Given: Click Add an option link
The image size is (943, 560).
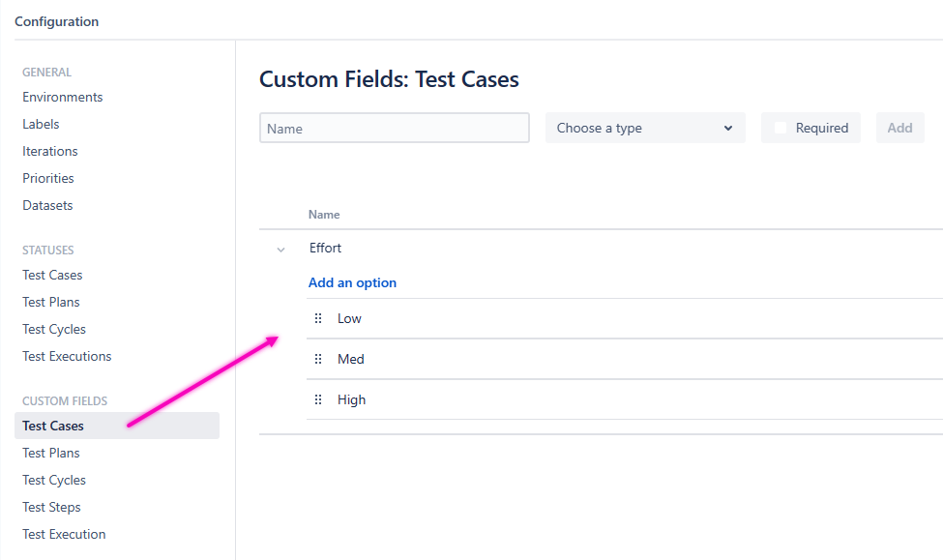Looking at the screenshot, I should click(x=352, y=282).
